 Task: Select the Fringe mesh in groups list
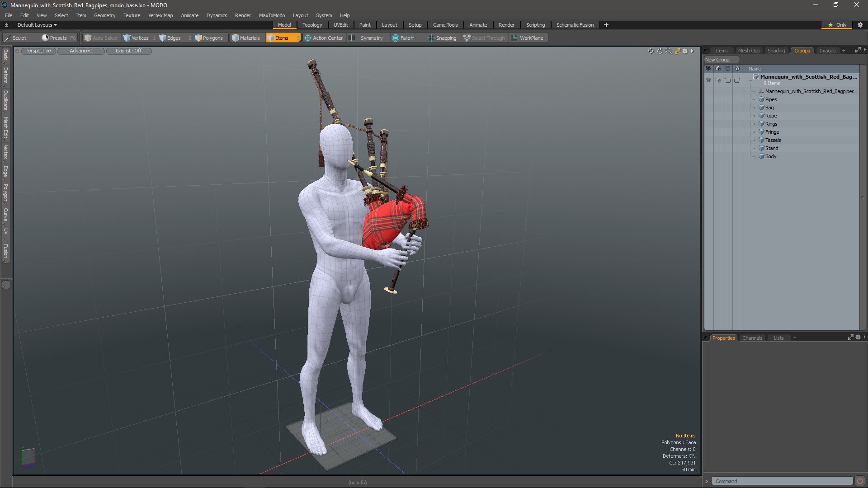click(772, 132)
